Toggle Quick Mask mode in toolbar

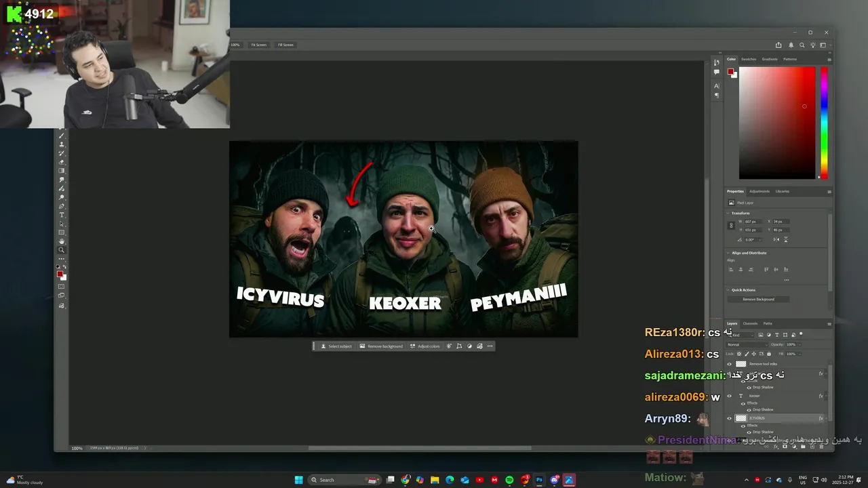click(x=61, y=287)
